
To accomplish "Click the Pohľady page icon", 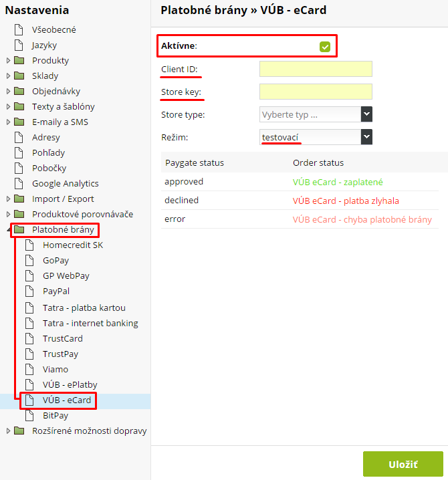I will pos(19,152).
